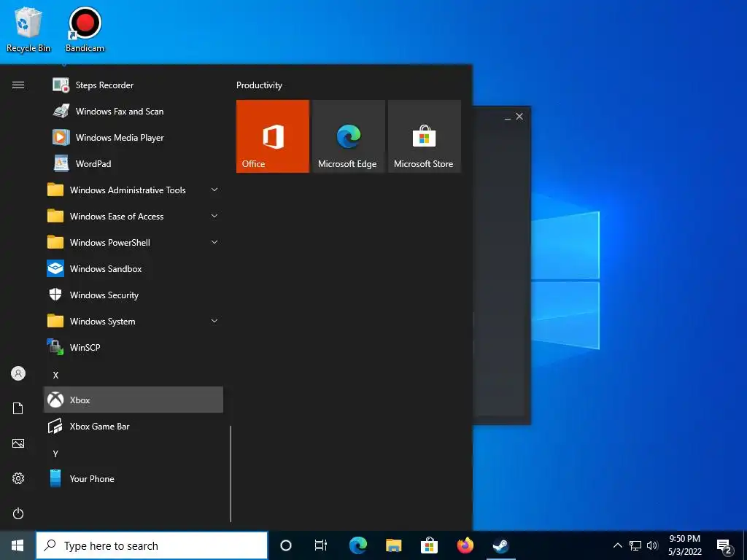Switch to Steam on the taskbar
Viewport: 747px width, 560px height.
click(x=500, y=545)
